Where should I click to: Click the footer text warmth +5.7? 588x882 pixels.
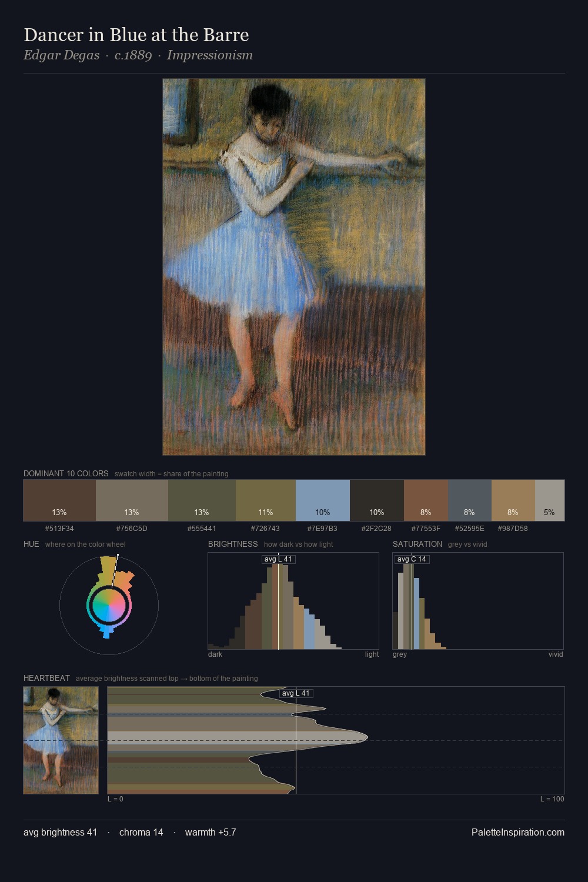211,832
